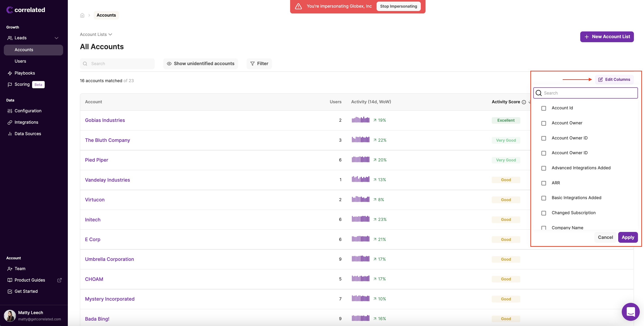
Task: Click the home breadcrumb icon
Action: coord(82,15)
